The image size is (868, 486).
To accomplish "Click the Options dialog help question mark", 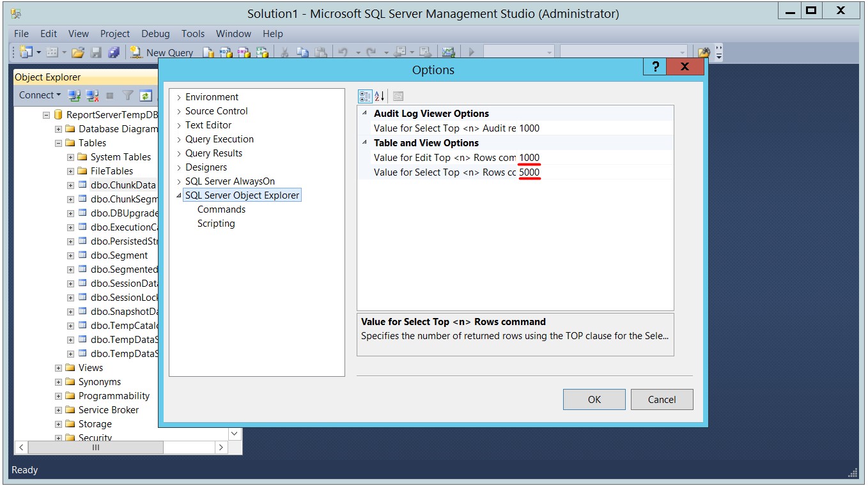I will click(x=655, y=68).
